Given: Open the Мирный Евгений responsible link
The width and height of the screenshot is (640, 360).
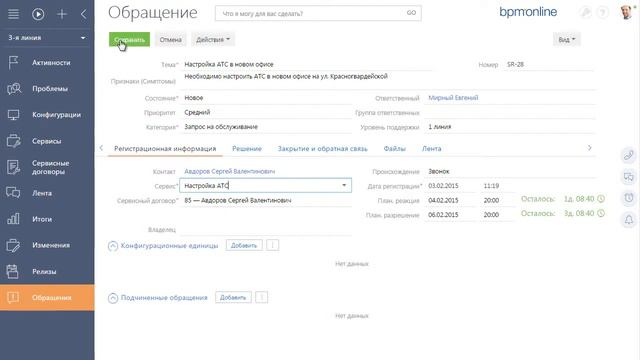Looking at the screenshot, I should [x=453, y=98].
